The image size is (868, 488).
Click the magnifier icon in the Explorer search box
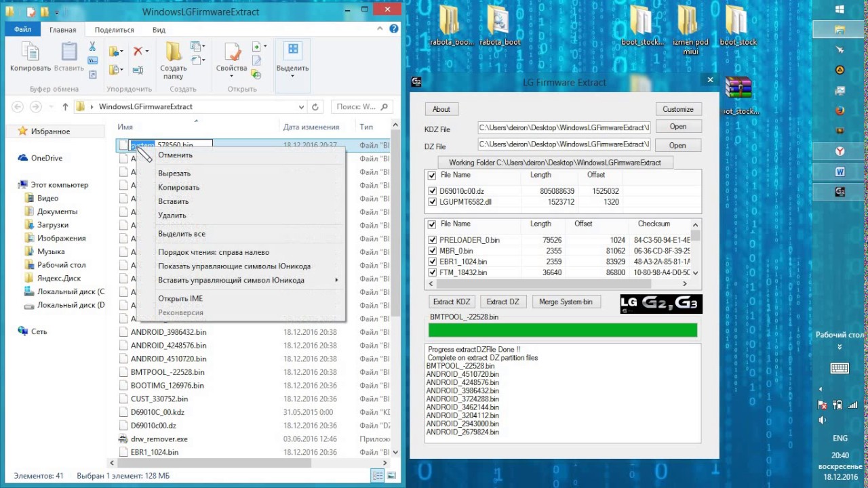384,106
